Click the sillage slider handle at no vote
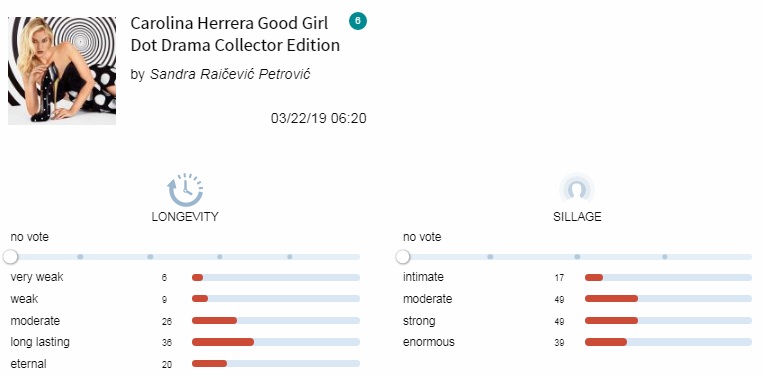Viewport: 764px width, 377px height. [402, 257]
